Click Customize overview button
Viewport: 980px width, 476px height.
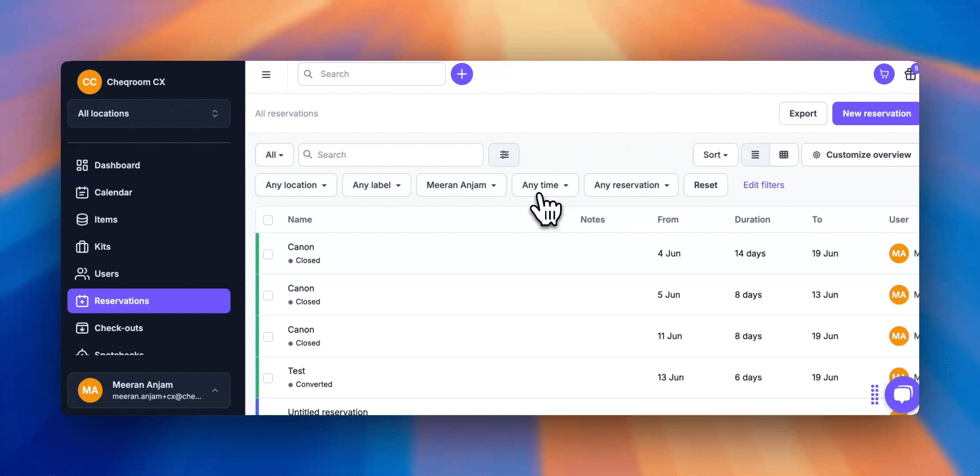(x=861, y=155)
